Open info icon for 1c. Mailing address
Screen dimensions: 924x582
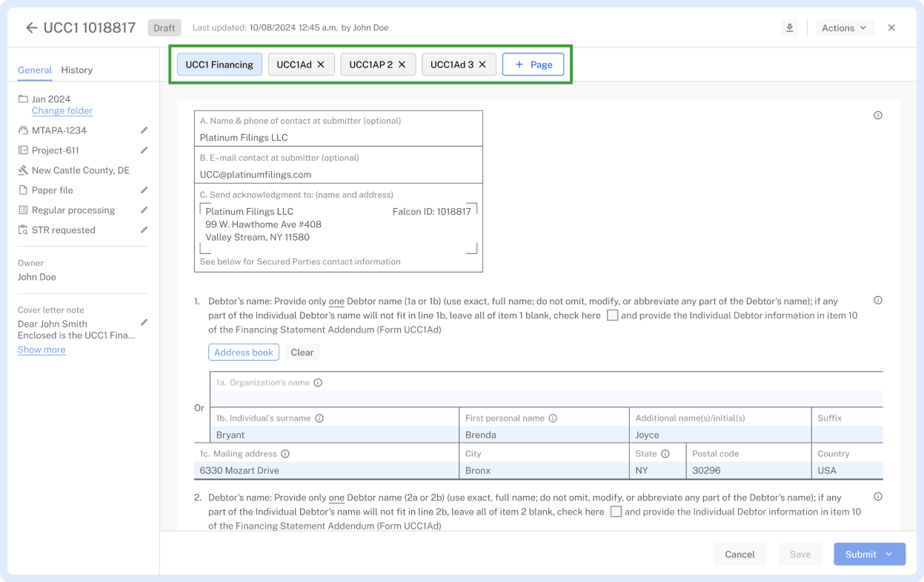click(x=285, y=454)
